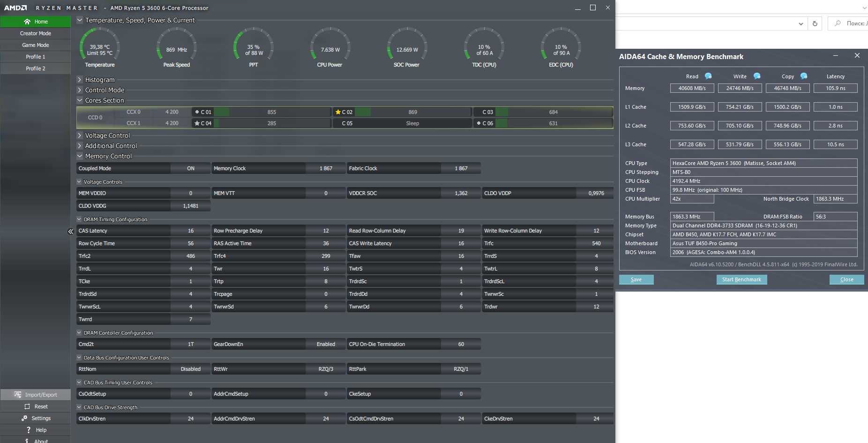Click Close button in AIDA64 window
The width and height of the screenshot is (868, 443).
(846, 279)
